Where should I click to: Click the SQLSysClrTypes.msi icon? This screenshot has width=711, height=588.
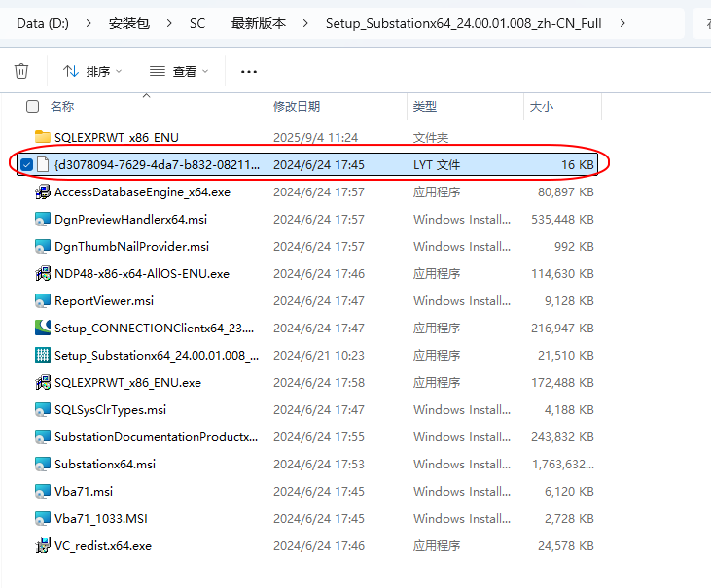tap(43, 409)
